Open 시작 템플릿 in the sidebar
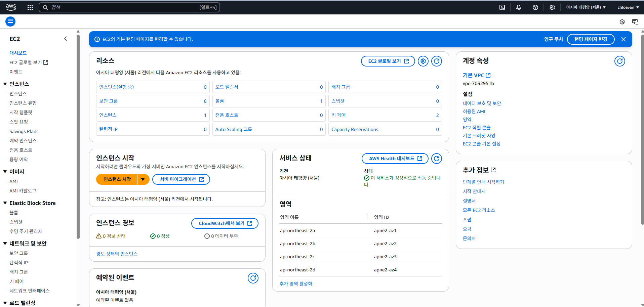 [x=21, y=113]
